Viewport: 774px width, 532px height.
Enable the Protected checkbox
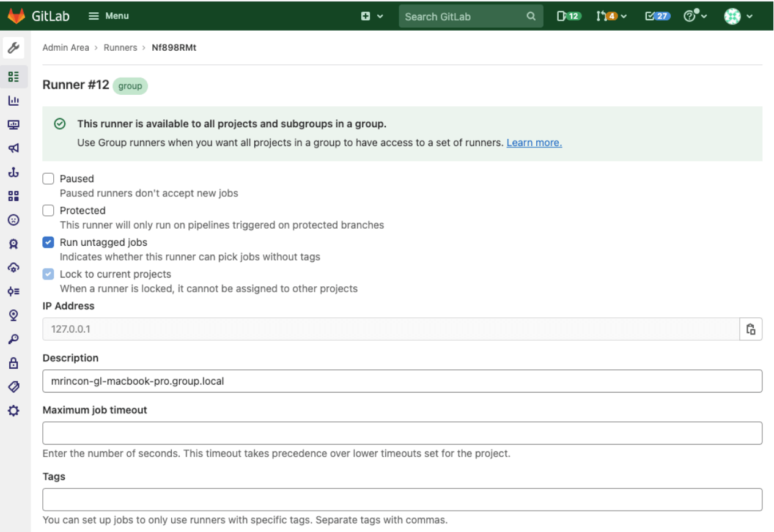point(48,210)
